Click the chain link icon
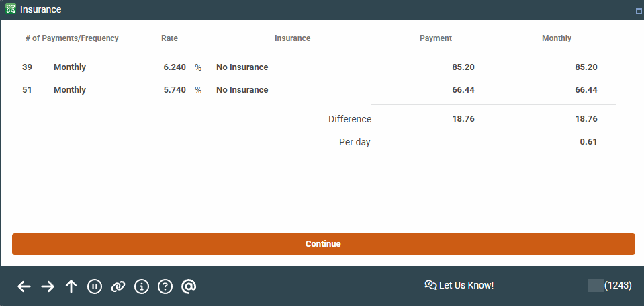The image size is (644, 306). pos(118,286)
